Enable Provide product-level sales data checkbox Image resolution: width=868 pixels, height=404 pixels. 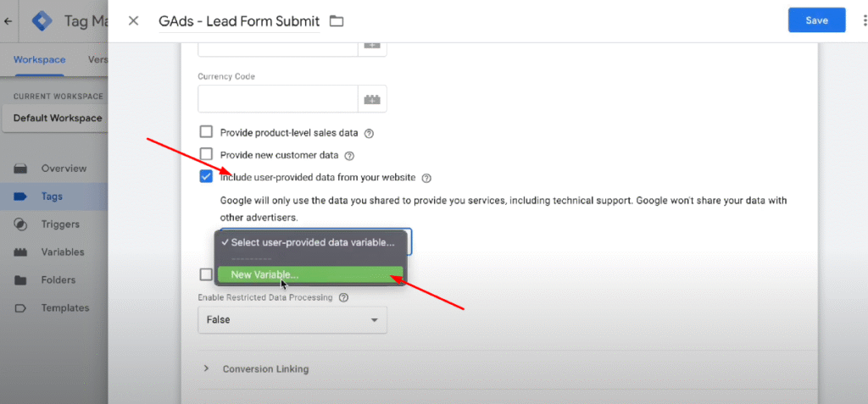(x=206, y=132)
